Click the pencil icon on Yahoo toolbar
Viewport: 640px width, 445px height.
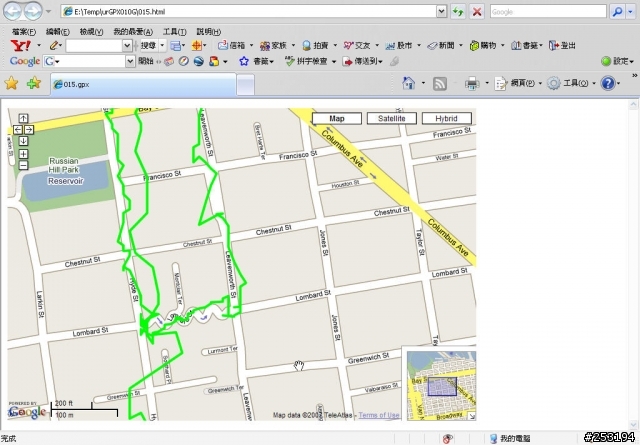point(54,45)
